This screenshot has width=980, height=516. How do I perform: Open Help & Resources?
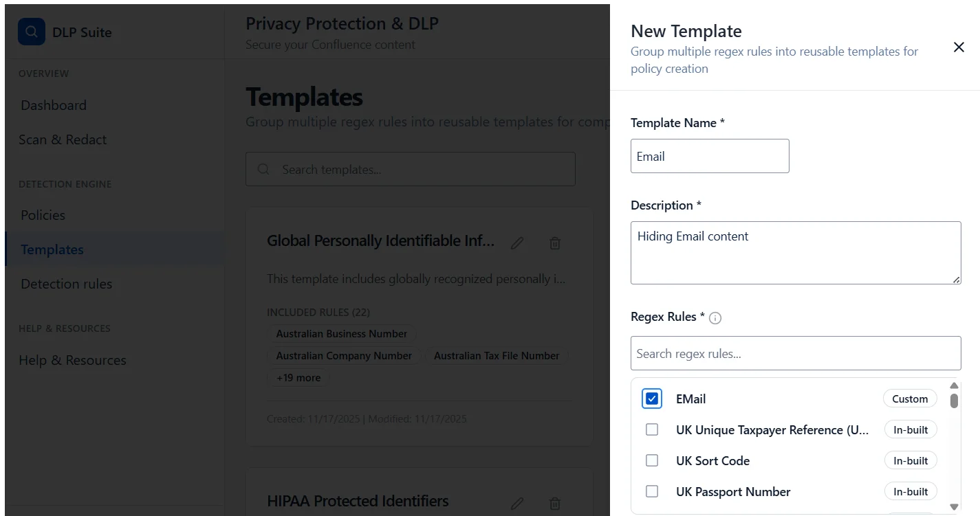72,359
